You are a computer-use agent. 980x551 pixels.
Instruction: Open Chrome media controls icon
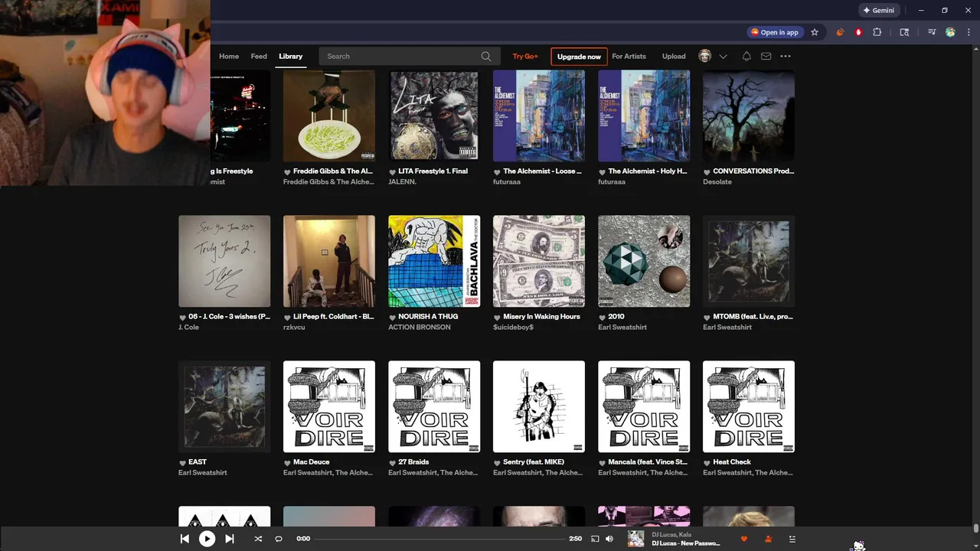[932, 32]
